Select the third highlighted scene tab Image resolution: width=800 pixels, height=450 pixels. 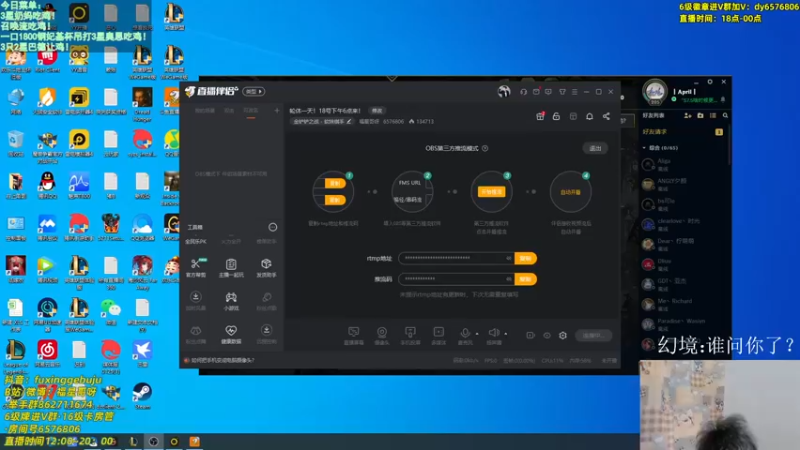[251, 111]
